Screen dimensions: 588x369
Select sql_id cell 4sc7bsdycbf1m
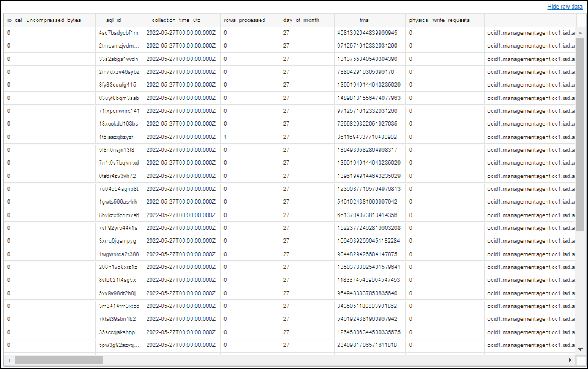tap(120, 32)
